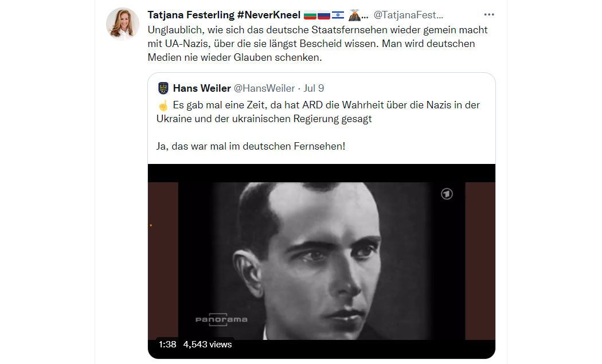Click the 1:38 video duration label
The image size is (602, 364).
click(x=167, y=345)
